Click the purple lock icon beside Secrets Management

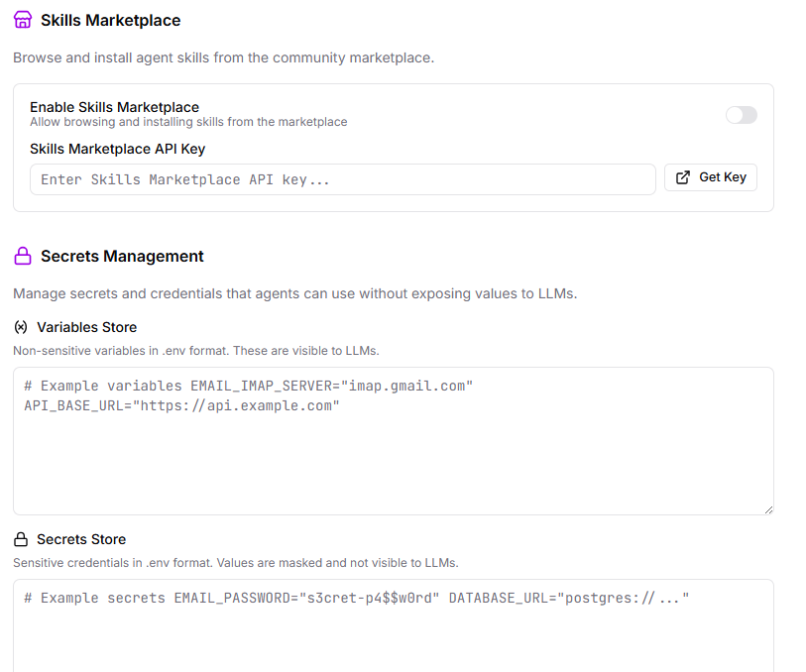click(23, 257)
